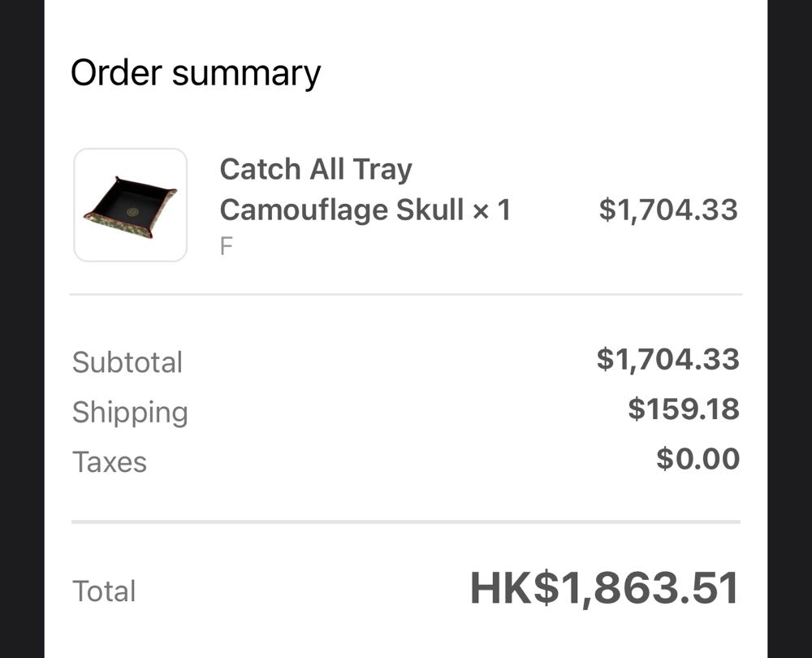Click the gold emblem inside tray image

point(132,212)
